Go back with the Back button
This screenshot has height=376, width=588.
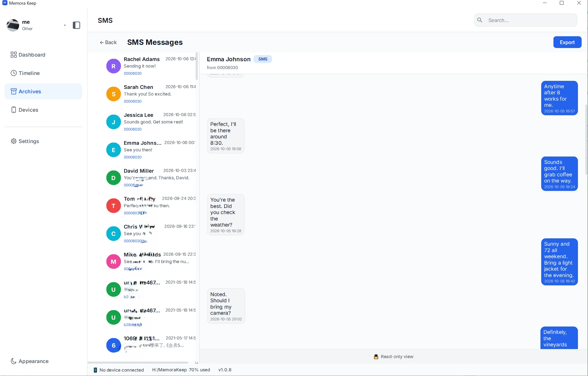(x=108, y=42)
